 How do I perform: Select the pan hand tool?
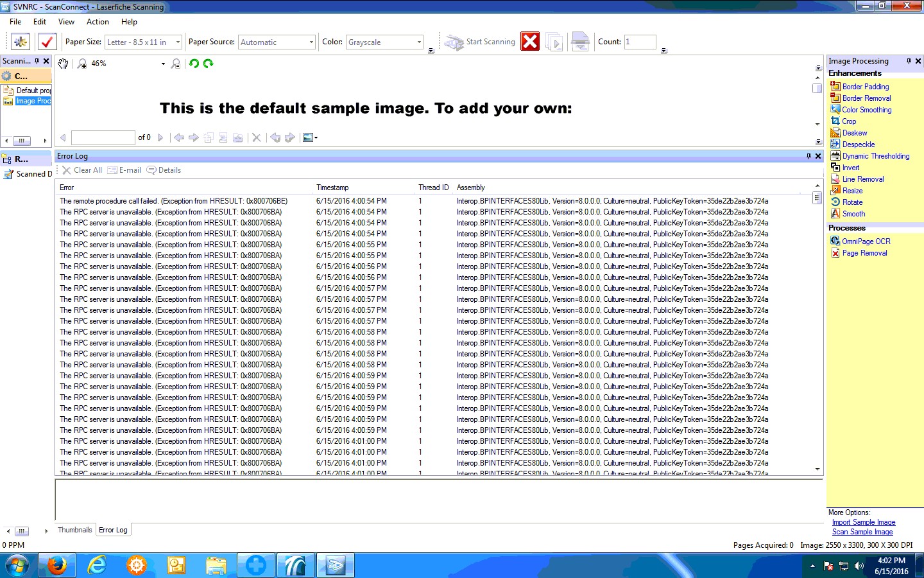point(63,64)
